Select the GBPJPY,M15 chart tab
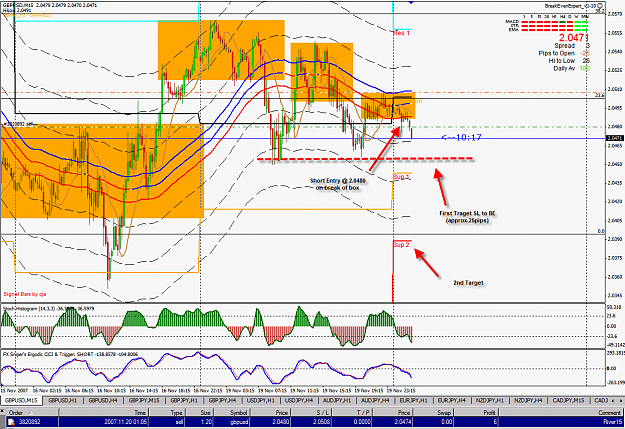625x429 pixels. coord(144,400)
